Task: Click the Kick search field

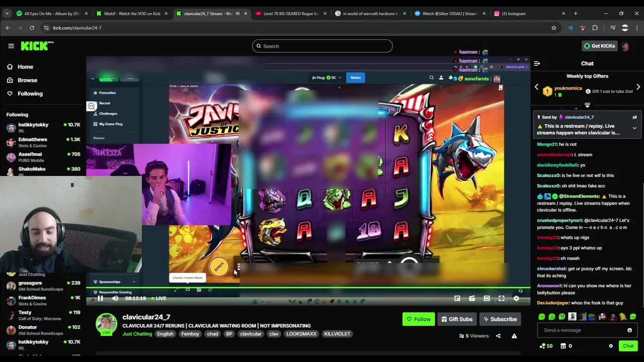Action: tap(322, 46)
